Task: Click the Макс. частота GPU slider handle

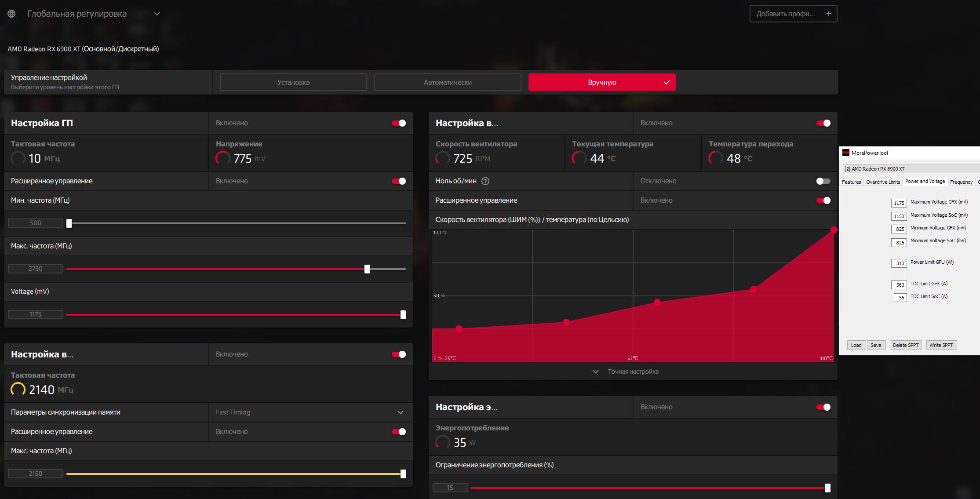Action: tap(367, 269)
